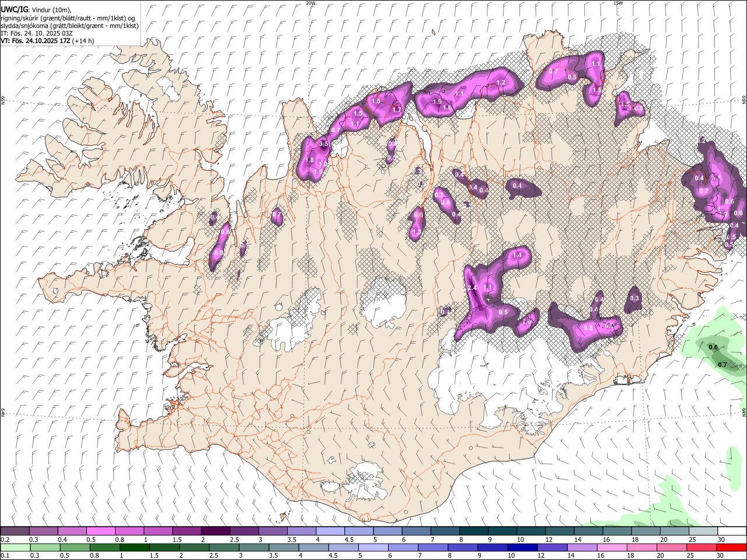Click the 15W longitude label on the top edge
747x560 pixels.
click(618, 3)
